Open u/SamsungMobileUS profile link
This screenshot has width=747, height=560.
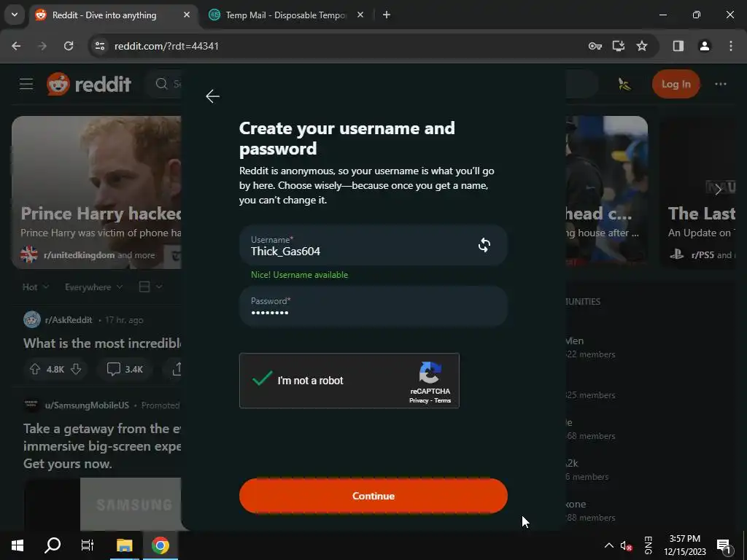87,405
